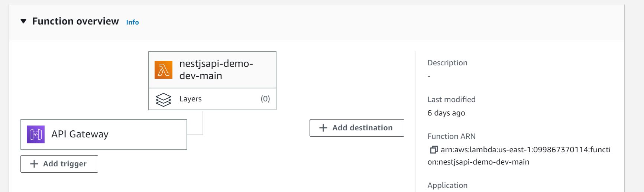Copy the Function ARN using copy icon
This screenshot has width=644, height=192.
(x=434, y=150)
